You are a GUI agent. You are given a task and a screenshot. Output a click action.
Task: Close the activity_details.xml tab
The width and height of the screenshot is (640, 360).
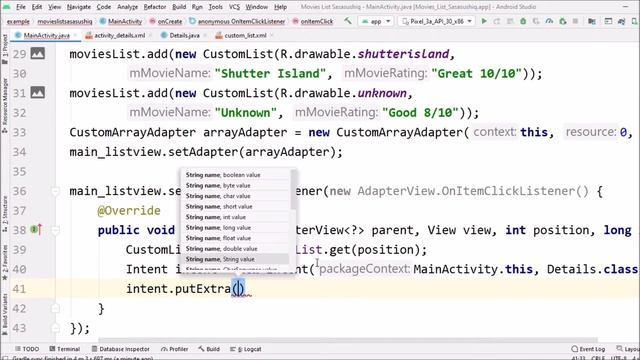(151, 36)
